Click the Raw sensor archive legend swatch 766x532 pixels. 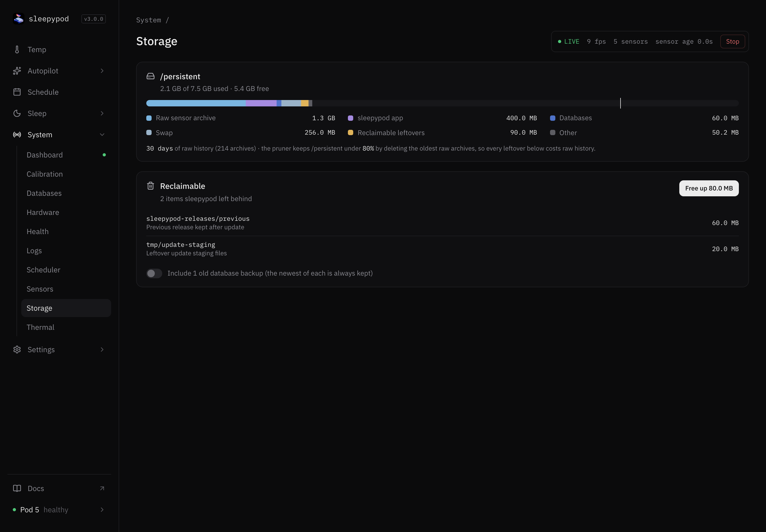tap(149, 118)
